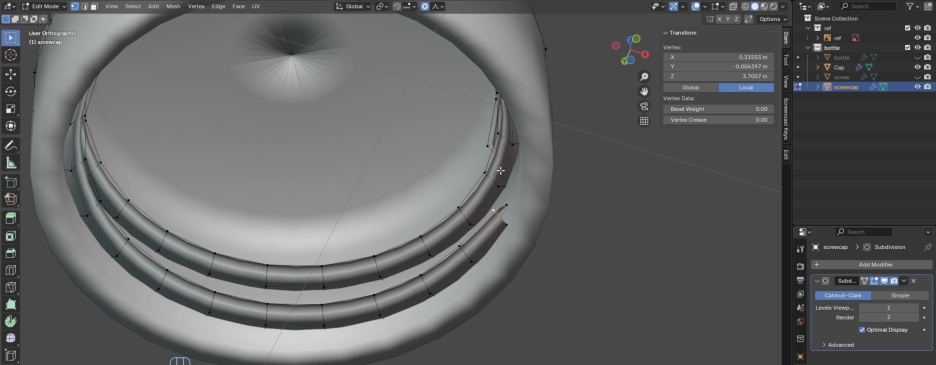
Task: Set vertex coordinates to Global
Action: point(691,87)
